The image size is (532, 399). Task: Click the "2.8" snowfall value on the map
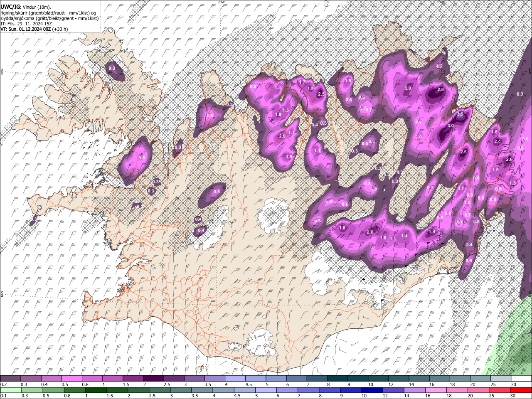[441, 90]
